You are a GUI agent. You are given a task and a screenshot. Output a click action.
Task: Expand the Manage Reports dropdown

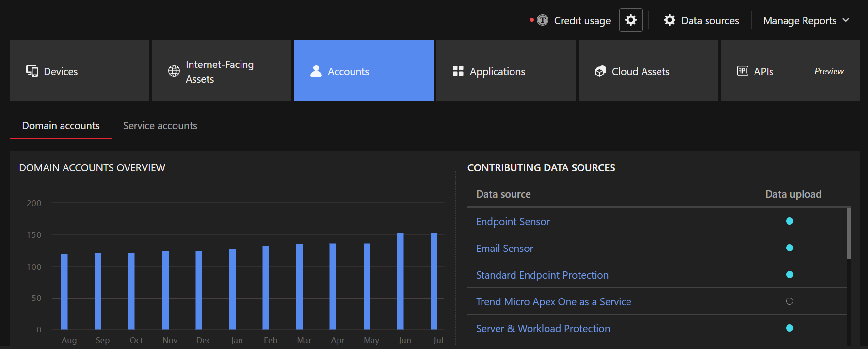click(805, 21)
